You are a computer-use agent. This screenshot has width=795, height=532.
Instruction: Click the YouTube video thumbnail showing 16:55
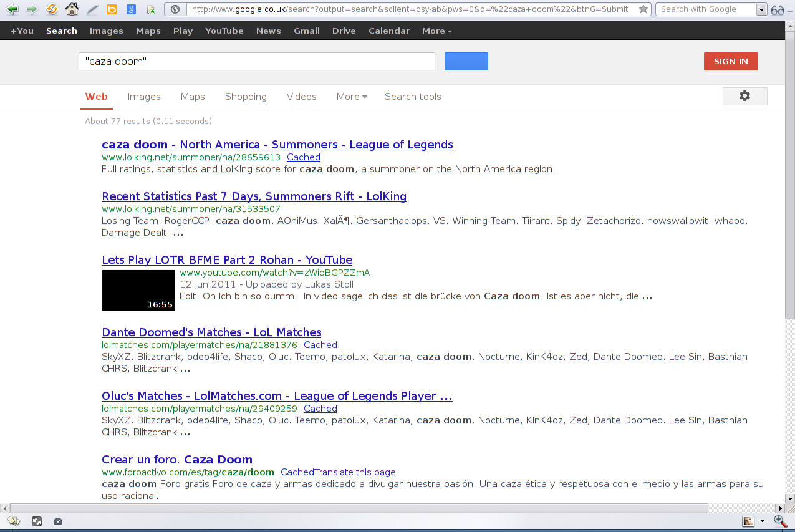click(138, 290)
